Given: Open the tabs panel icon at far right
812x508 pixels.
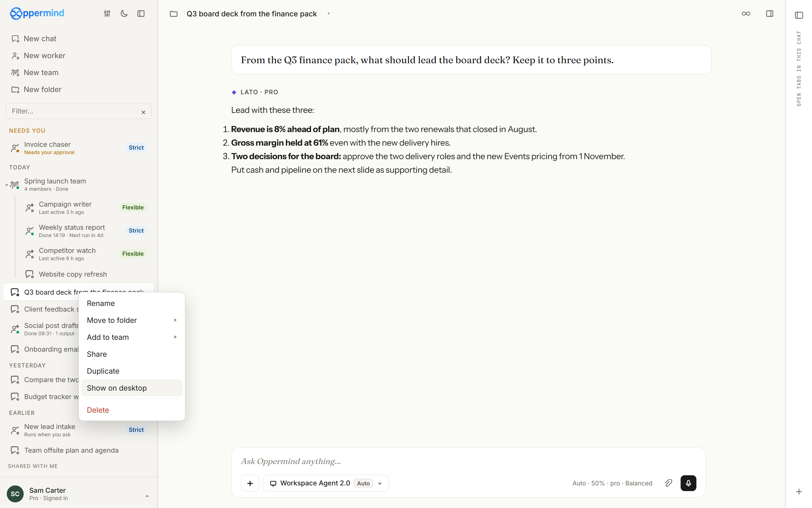Looking at the screenshot, I should point(799,15).
